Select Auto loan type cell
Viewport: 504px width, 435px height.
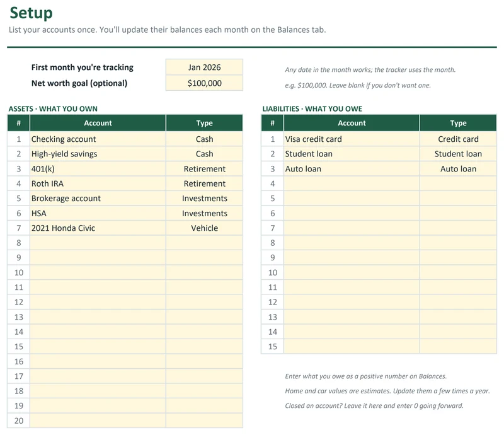pyautogui.click(x=458, y=168)
